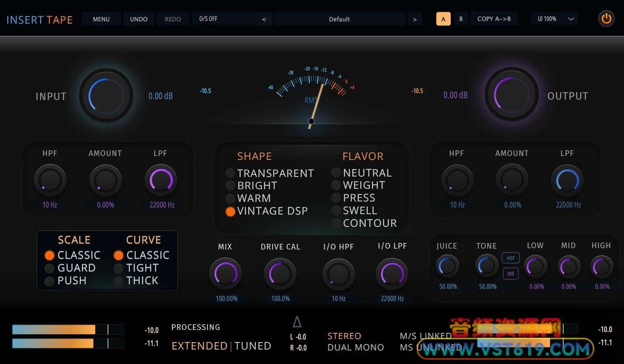Viewport: 624px width, 364px height.
Task: Click the OUTPUT gain knob
Action: (x=512, y=94)
